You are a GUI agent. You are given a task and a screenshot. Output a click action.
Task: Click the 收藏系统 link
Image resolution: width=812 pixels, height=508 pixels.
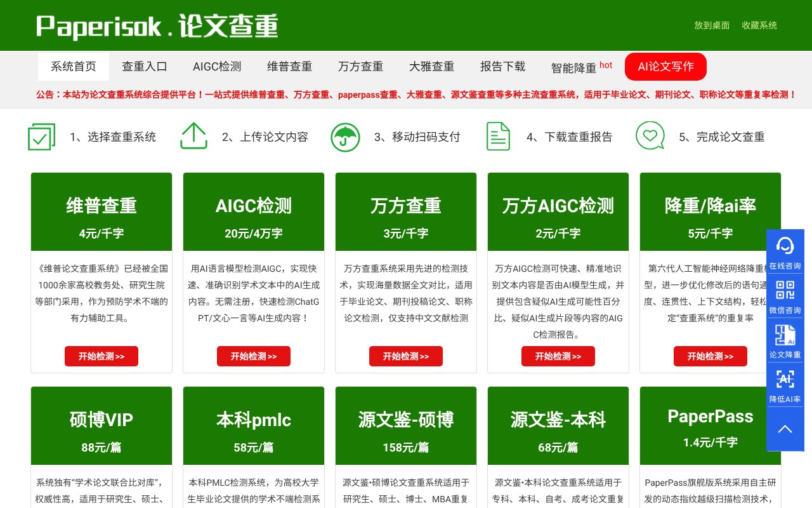pyautogui.click(x=759, y=25)
